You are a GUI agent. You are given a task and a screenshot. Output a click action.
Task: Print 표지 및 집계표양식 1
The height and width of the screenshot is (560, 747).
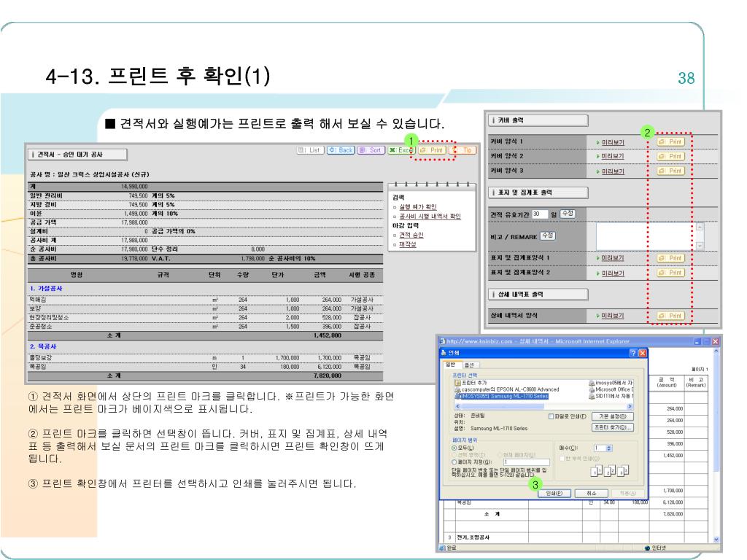click(x=671, y=258)
